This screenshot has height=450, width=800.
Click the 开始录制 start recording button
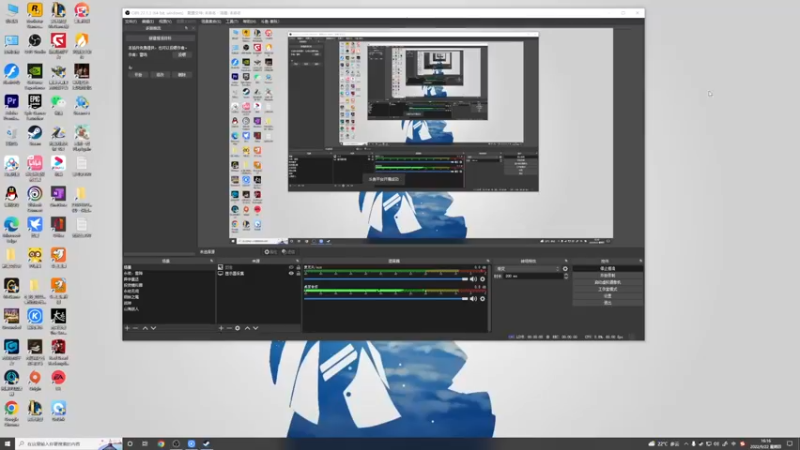click(x=607, y=276)
